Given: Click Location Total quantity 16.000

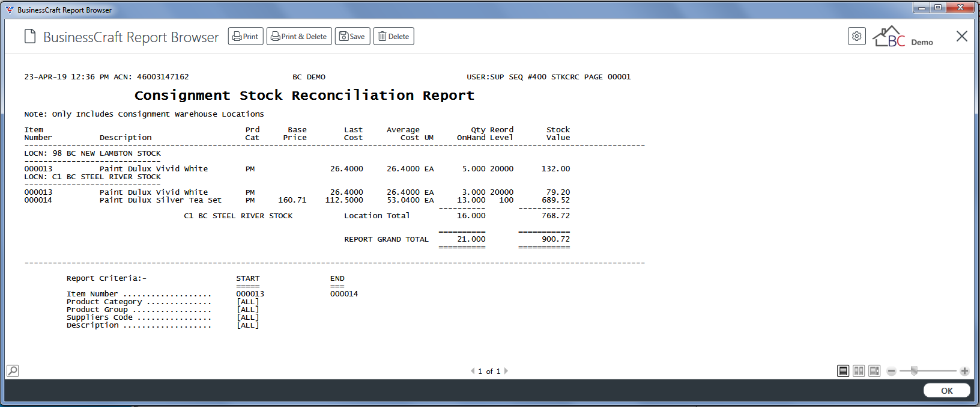Looking at the screenshot, I should point(471,216).
